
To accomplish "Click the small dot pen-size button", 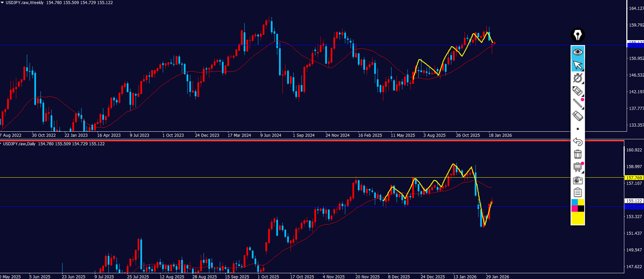I will click(577, 129).
